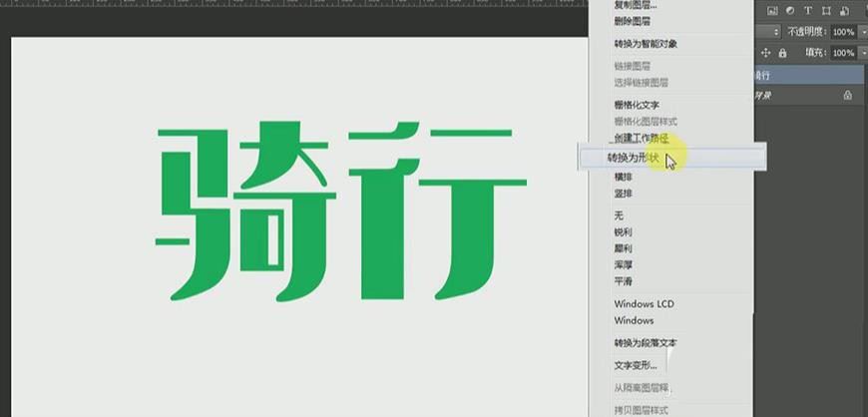Image resolution: width=868 pixels, height=417 pixels.
Task: Click the 不透明度 100% value field
Action: click(843, 32)
